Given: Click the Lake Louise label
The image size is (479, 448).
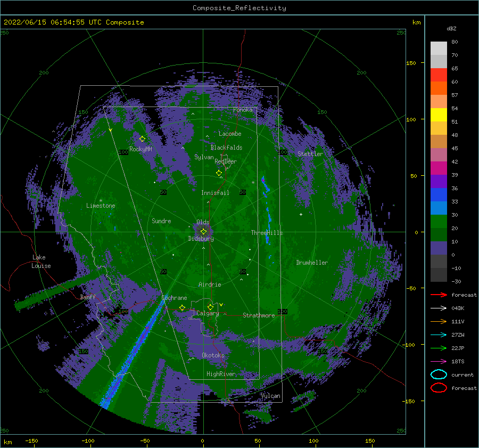Looking at the screenshot, I should pyautogui.click(x=41, y=262).
